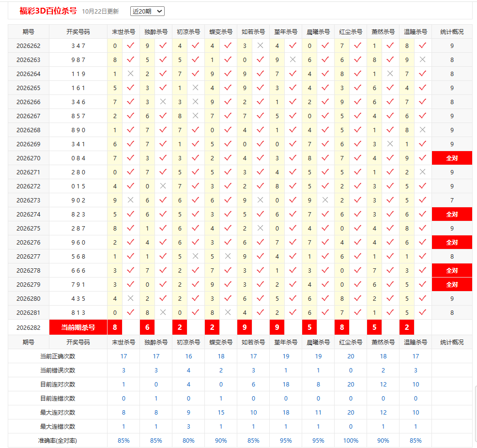Viewport: 477px width, 448px height.
Task: Click the 准确率(全对率) row label
Action: point(58,440)
